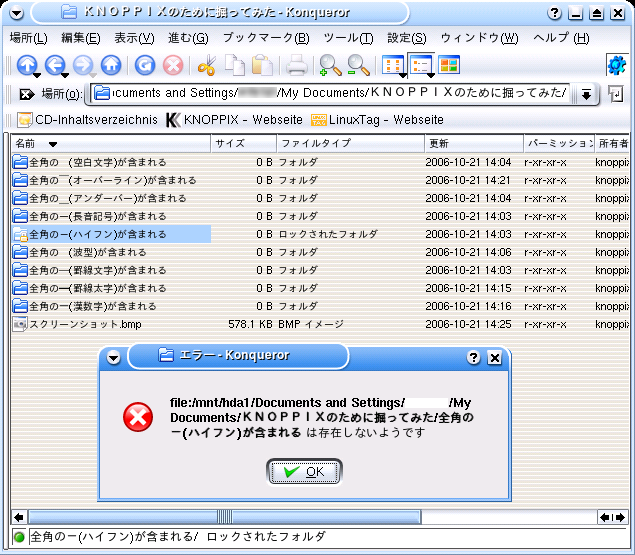Image resolution: width=635 pixels, height=555 pixels.
Task: Open the Home folder icon
Action: (111, 65)
